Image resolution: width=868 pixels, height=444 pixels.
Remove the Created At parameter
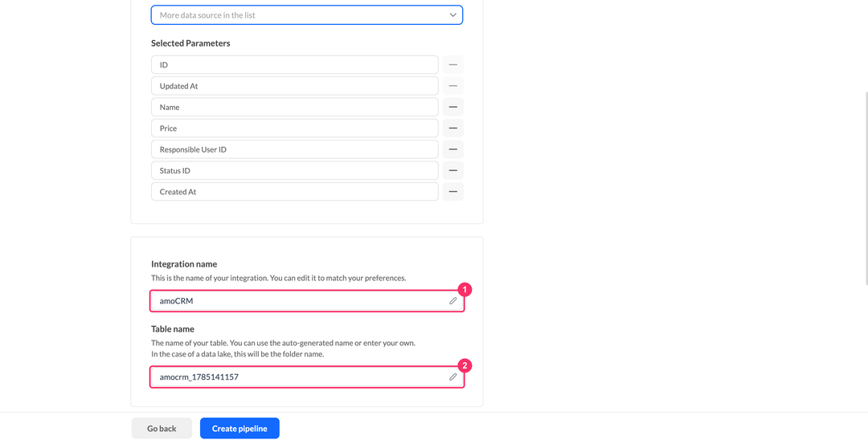(452, 192)
